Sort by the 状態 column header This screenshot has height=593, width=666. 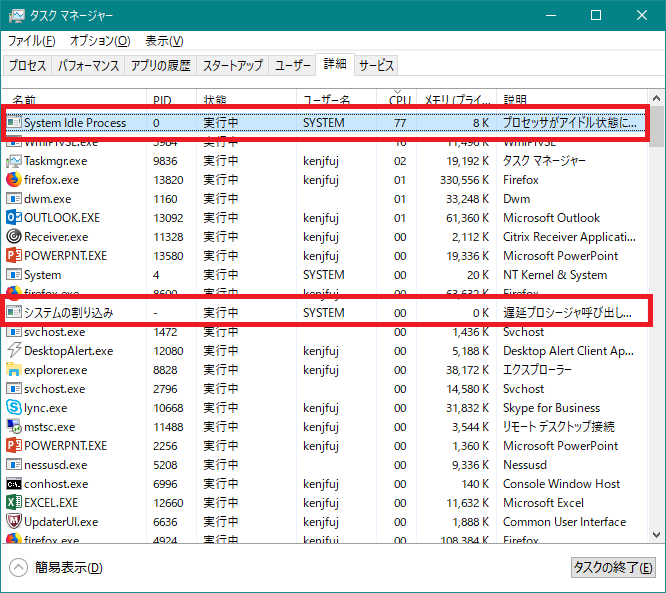pyautogui.click(x=246, y=98)
